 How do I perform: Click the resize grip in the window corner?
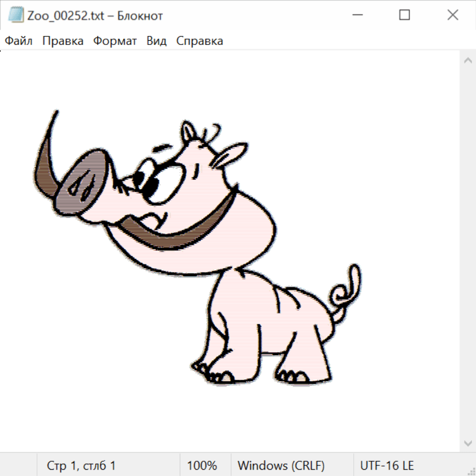(471, 471)
